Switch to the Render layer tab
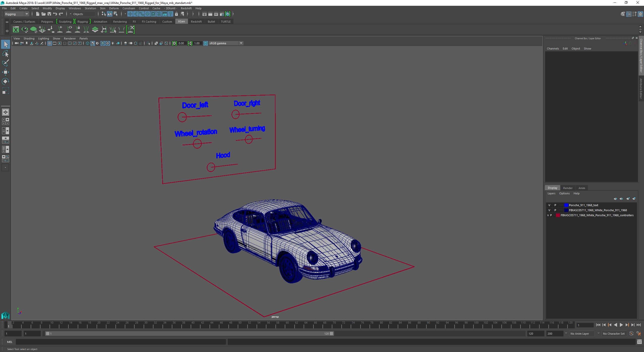This screenshot has width=644, height=352. tap(568, 188)
